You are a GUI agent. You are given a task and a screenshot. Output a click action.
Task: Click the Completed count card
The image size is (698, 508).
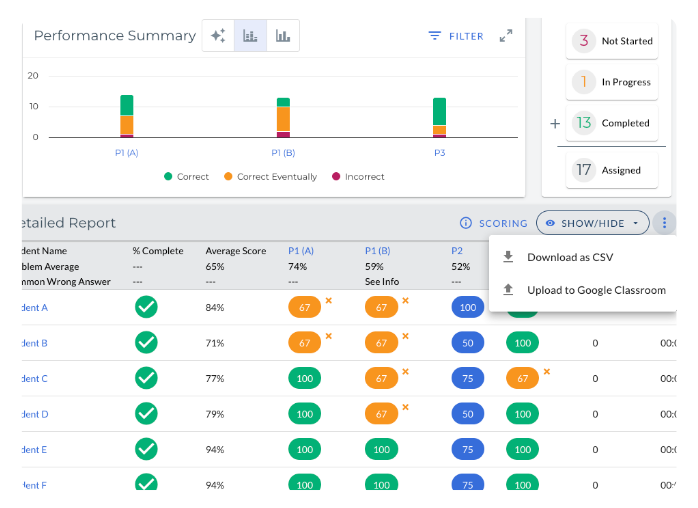612,123
